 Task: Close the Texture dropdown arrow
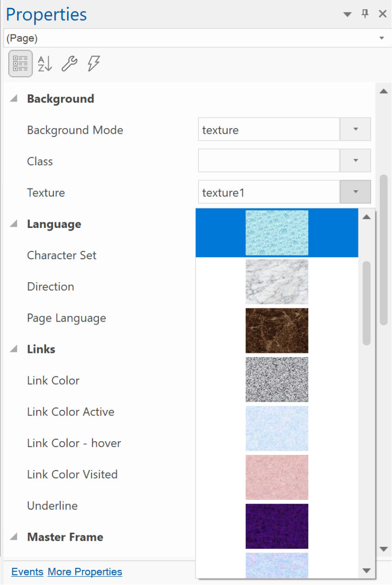355,192
